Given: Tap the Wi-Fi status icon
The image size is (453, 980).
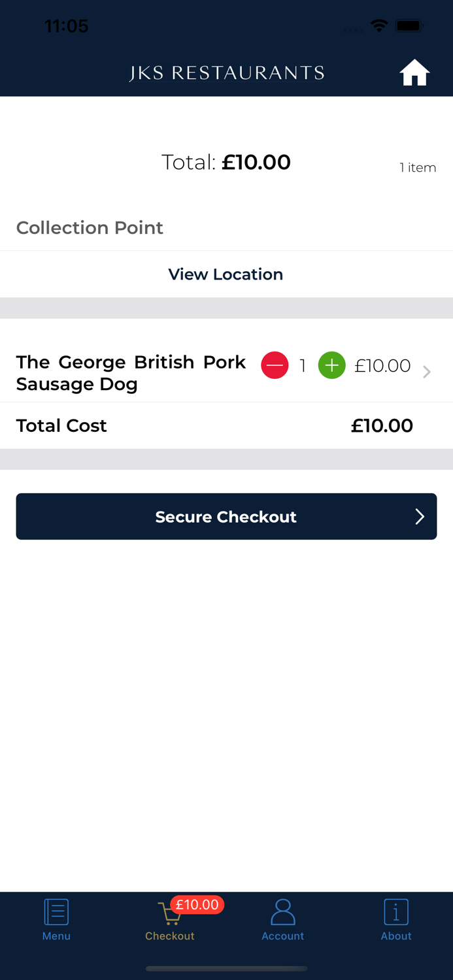Looking at the screenshot, I should pyautogui.click(x=378, y=26).
